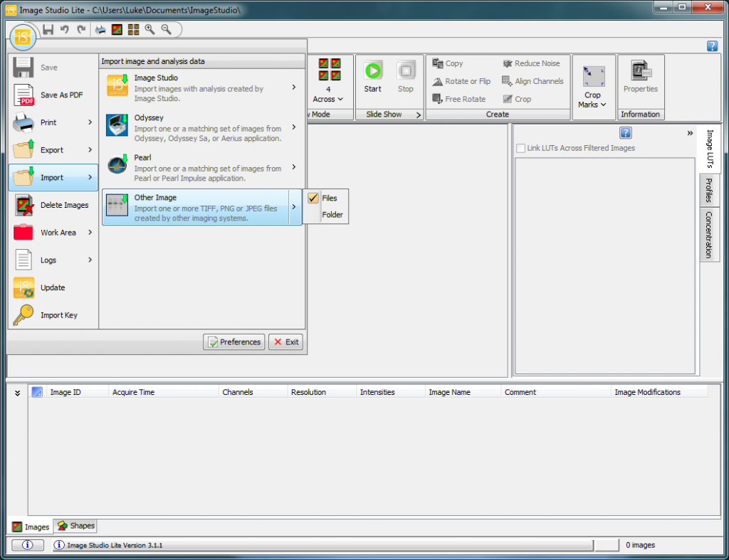Expand the 4 Across view dropdown
This screenshot has width=729, height=560.
[328, 100]
